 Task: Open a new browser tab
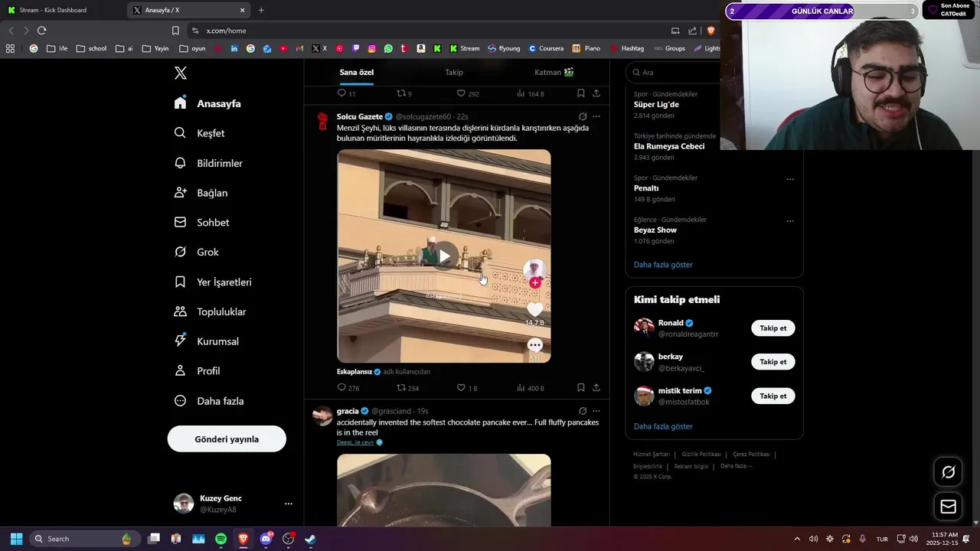click(261, 10)
